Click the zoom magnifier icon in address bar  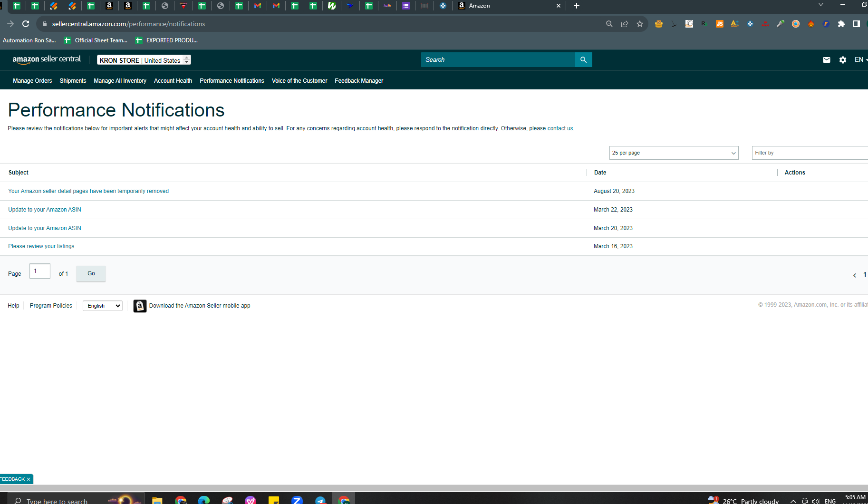click(x=609, y=24)
